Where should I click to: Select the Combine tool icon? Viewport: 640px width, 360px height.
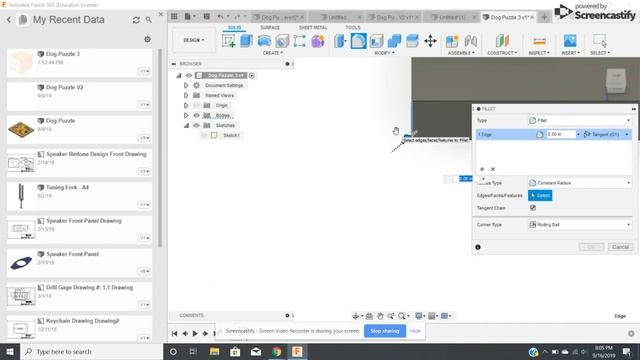394,41
